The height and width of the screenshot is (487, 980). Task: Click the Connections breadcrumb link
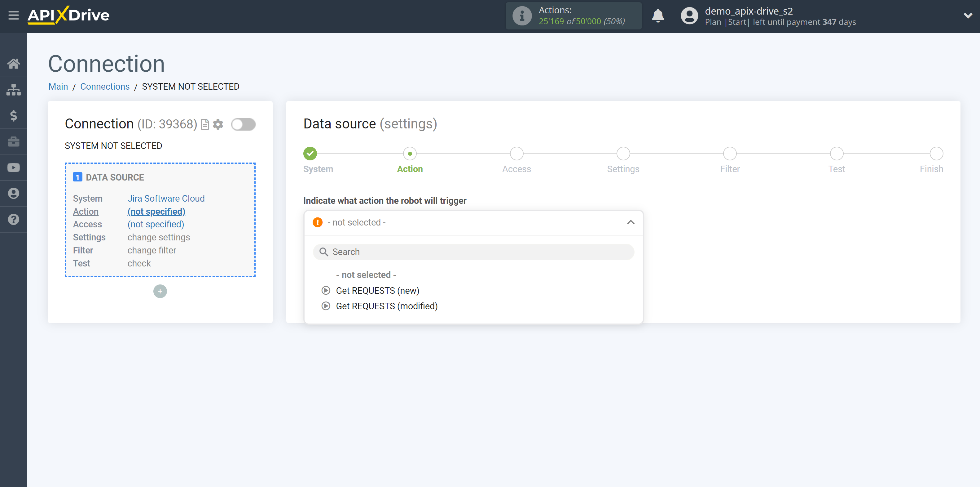pyautogui.click(x=104, y=86)
